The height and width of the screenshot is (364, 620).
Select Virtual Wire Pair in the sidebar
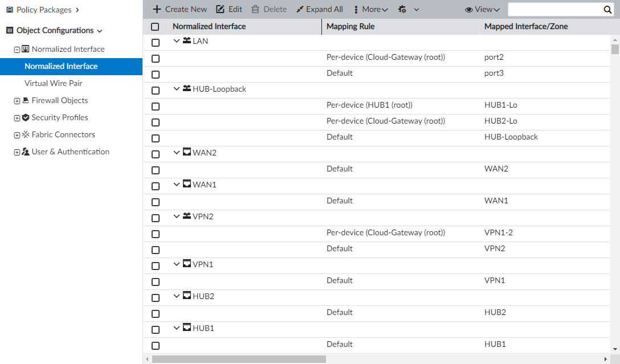55,83
